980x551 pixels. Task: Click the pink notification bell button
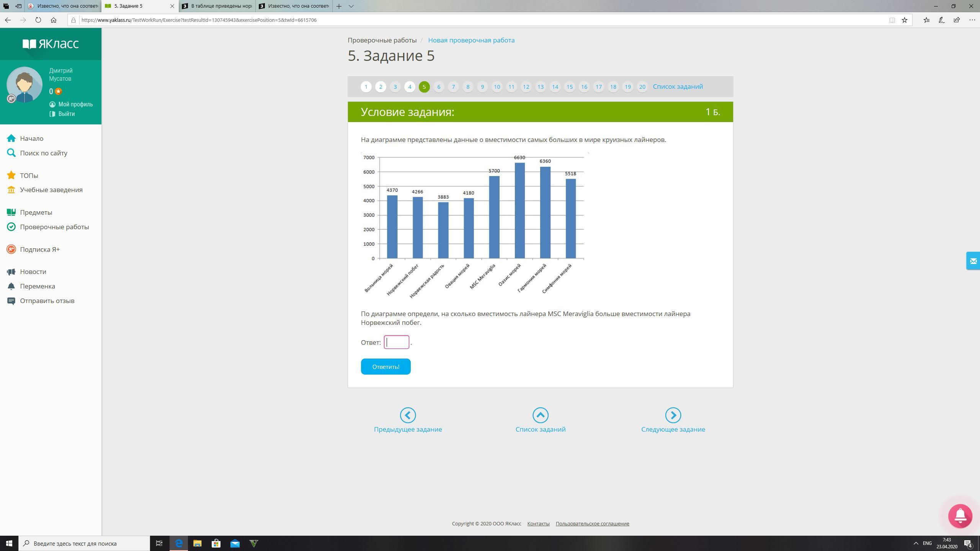point(960,516)
